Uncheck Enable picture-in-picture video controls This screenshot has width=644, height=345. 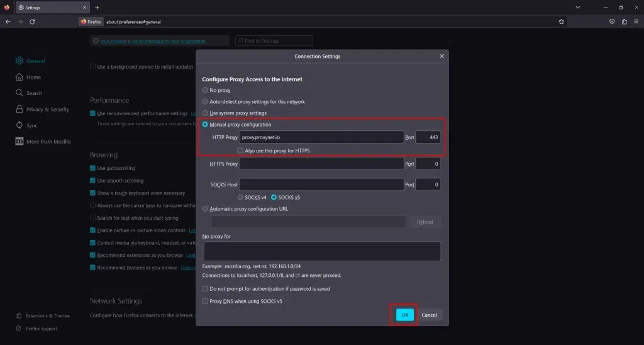click(x=93, y=230)
